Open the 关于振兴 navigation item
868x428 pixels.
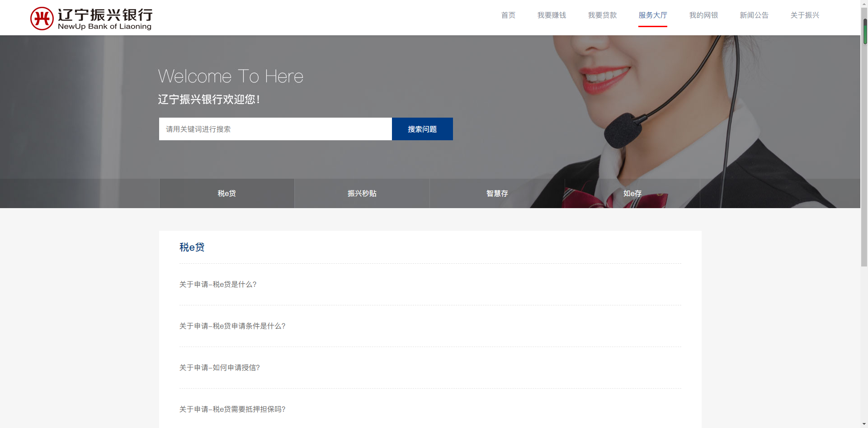[x=805, y=15]
